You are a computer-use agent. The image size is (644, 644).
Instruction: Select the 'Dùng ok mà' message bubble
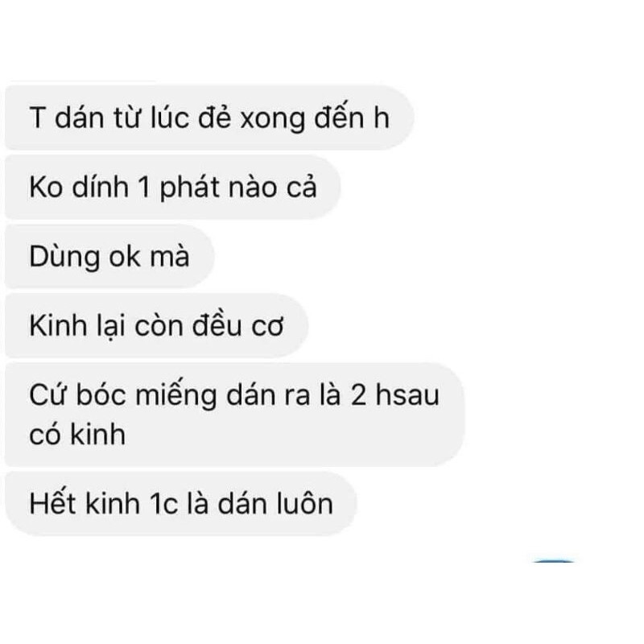click(x=109, y=257)
